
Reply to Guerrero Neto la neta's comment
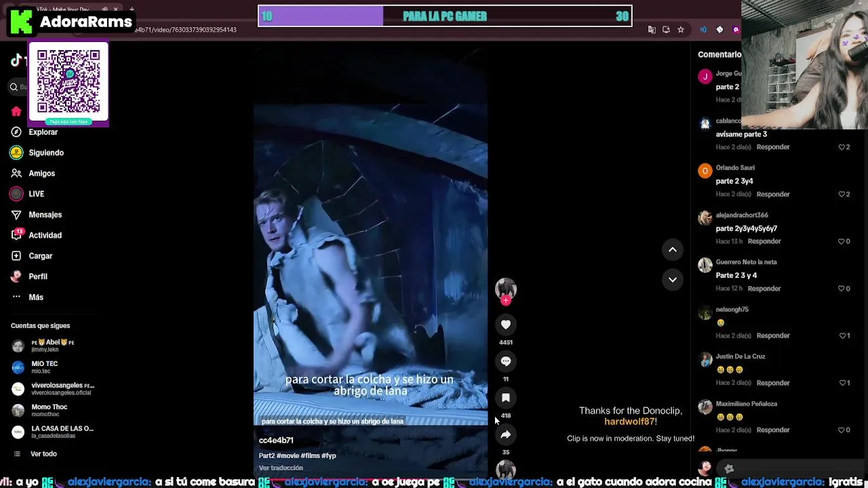click(x=764, y=289)
